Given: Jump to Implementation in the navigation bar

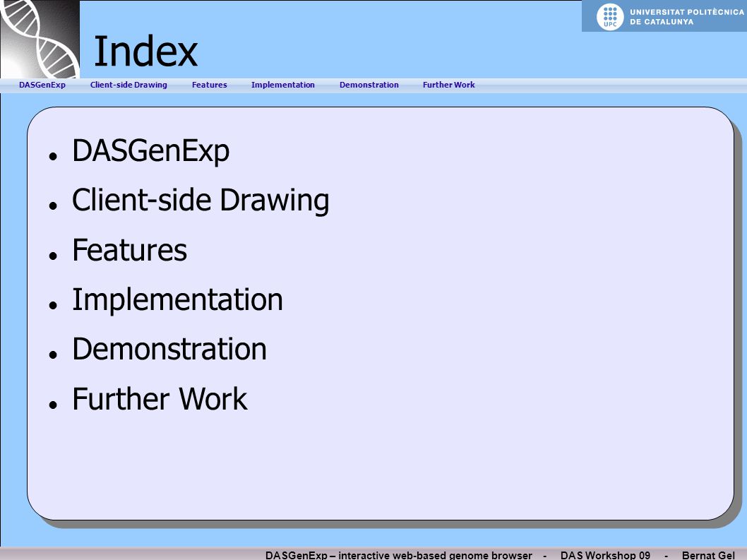Looking at the screenshot, I should coord(283,85).
